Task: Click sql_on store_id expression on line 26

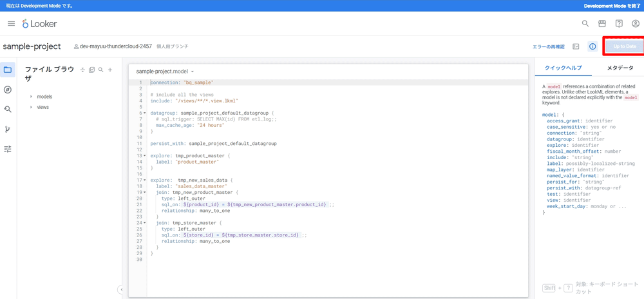Action: [242, 235]
